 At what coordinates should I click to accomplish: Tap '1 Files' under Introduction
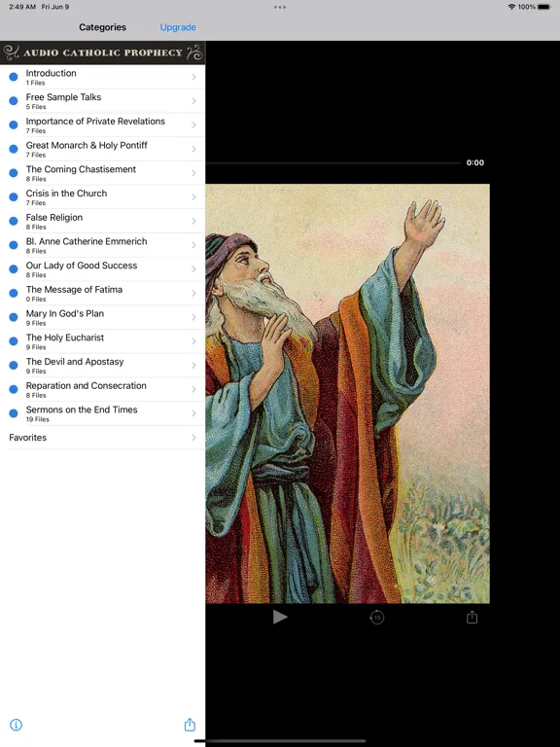pyautogui.click(x=35, y=83)
